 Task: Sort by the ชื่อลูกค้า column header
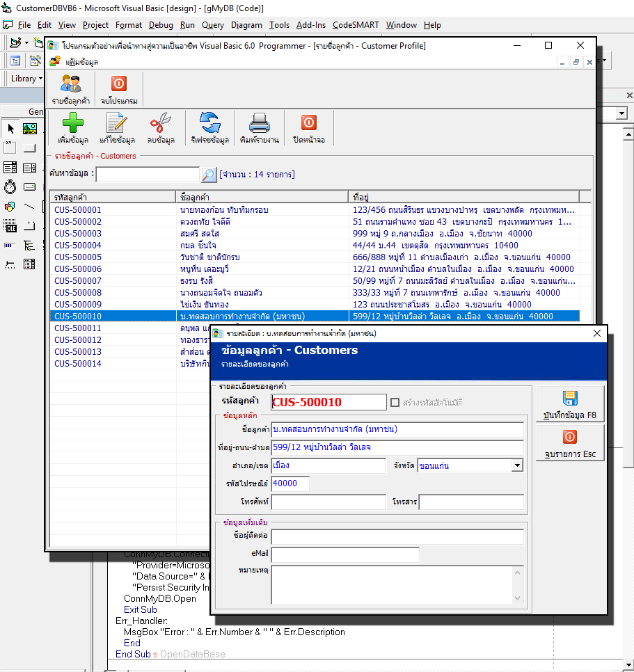pos(262,197)
